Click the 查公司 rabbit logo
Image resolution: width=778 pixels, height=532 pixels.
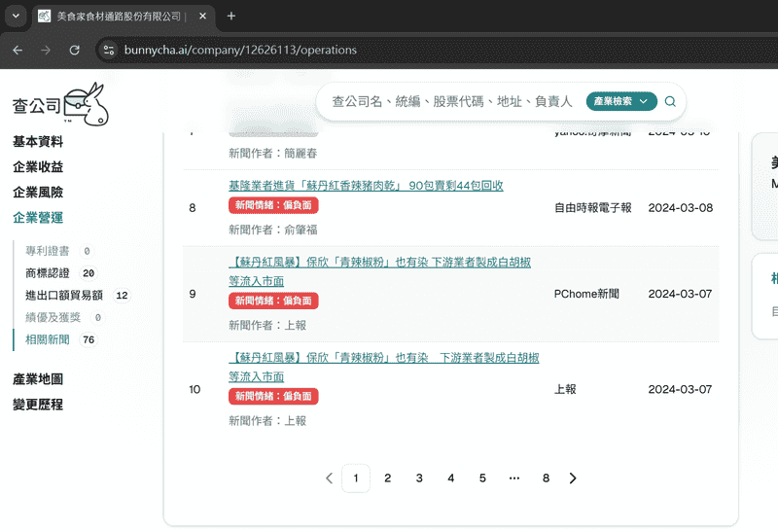60,104
